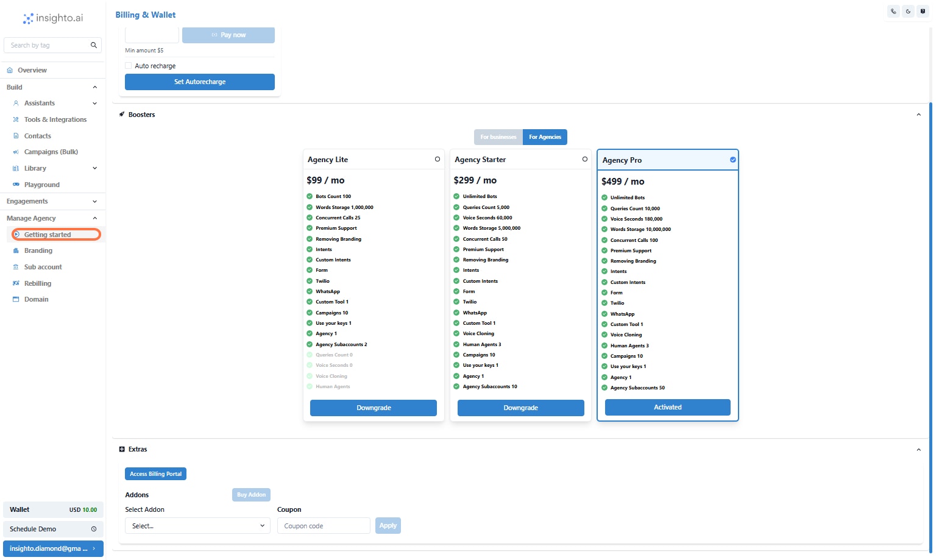This screenshot has width=939, height=560.
Task: Open Overview in the sidebar
Action: [x=53, y=70]
